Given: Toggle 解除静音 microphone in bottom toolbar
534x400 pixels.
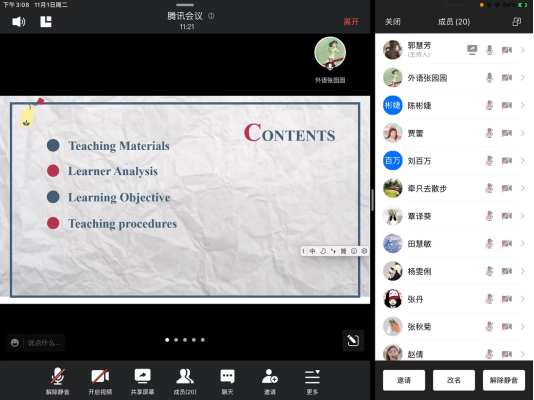Looking at the screenshot, I should 58,382.
